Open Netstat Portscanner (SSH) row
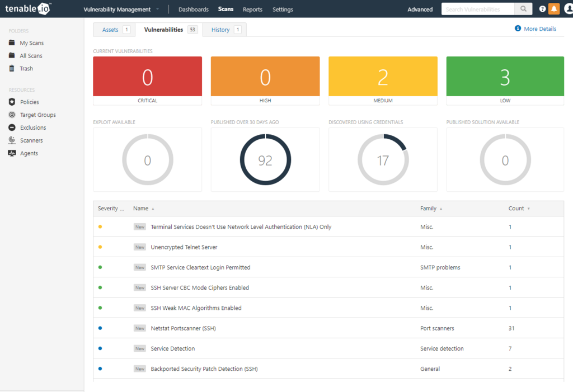The height and width of the screenshot is (392, 573). [x=328, y=328]
